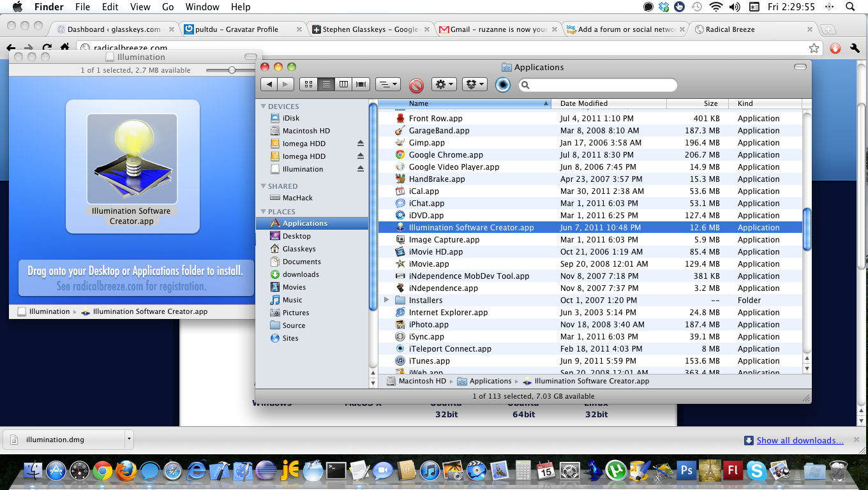The width and height of the screenshot is (868, 490).
Task: Adjust icon size slider in Illumination window
Action: 232,70
